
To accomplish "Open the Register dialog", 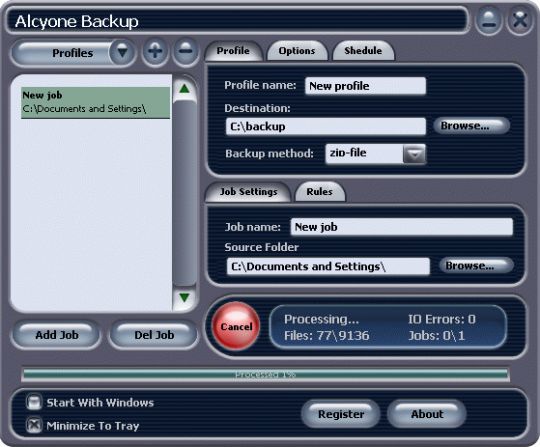I will [341, 414].
